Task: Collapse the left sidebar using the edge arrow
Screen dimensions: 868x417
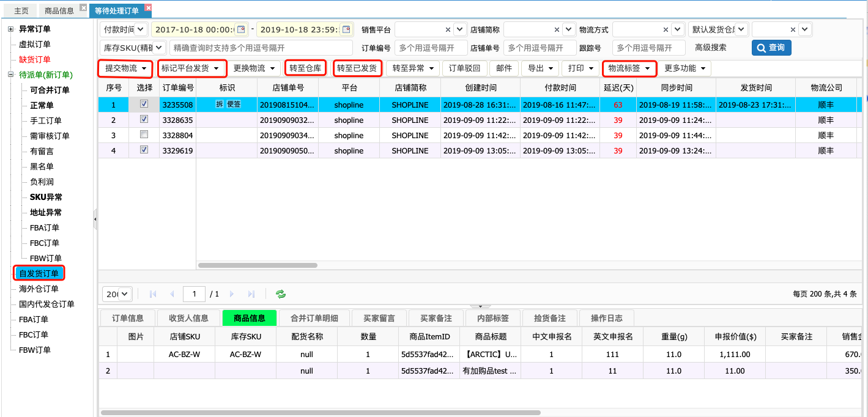Action: tap(95, 218)
